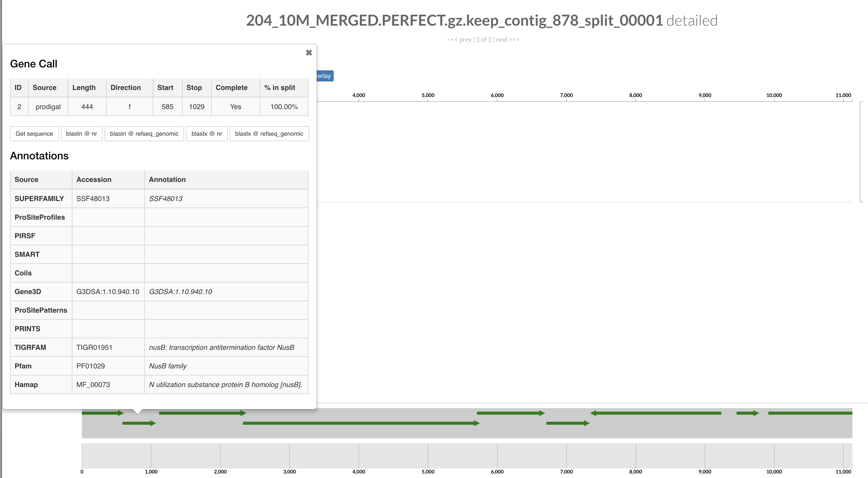Run "blastn @ nr" search
This screenshot has width=868, height=478.
point(81,134)
